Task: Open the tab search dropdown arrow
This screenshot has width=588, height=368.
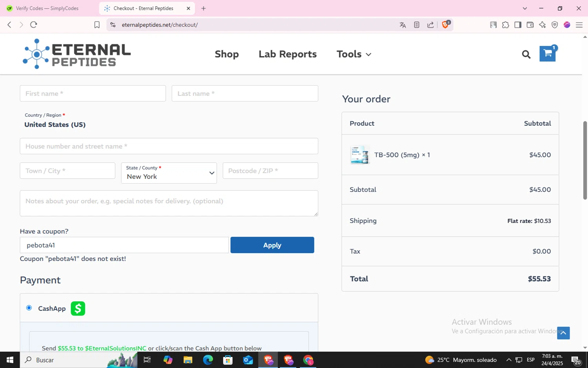Action: 525,8
